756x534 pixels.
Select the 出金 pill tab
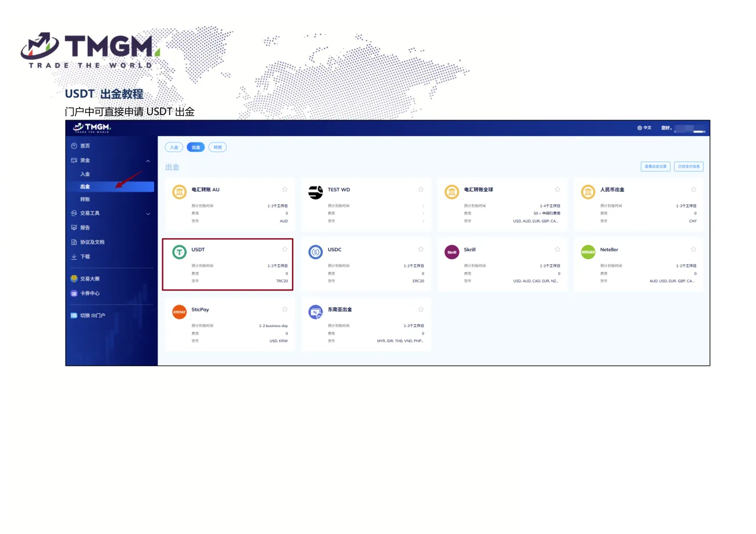pos(196,148)
